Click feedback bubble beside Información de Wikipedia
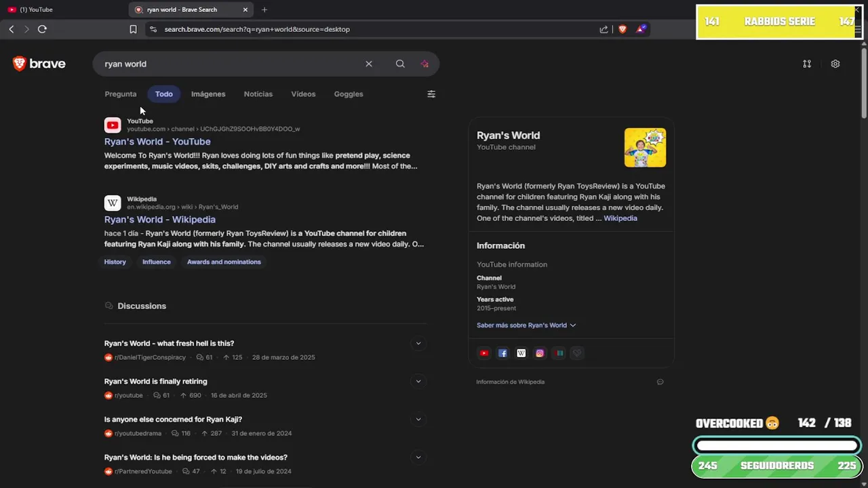Viewport: 868px width, 488px height. coord(660,382)
